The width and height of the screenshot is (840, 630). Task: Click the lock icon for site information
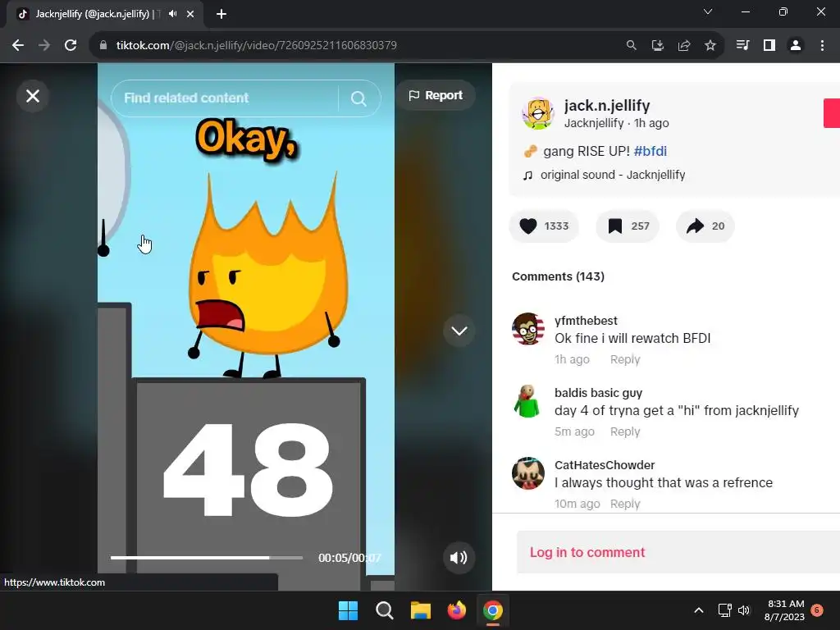(x=103, y=46)
